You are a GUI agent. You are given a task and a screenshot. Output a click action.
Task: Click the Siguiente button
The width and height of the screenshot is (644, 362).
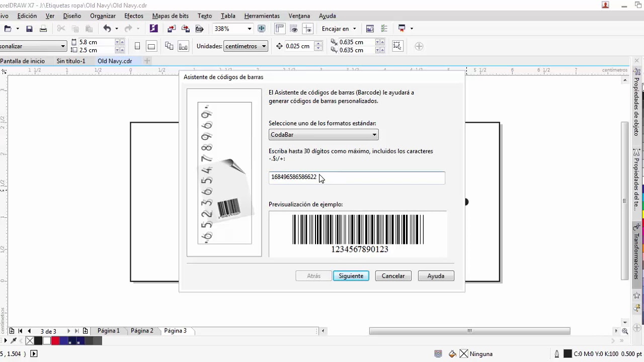(351, 276)
